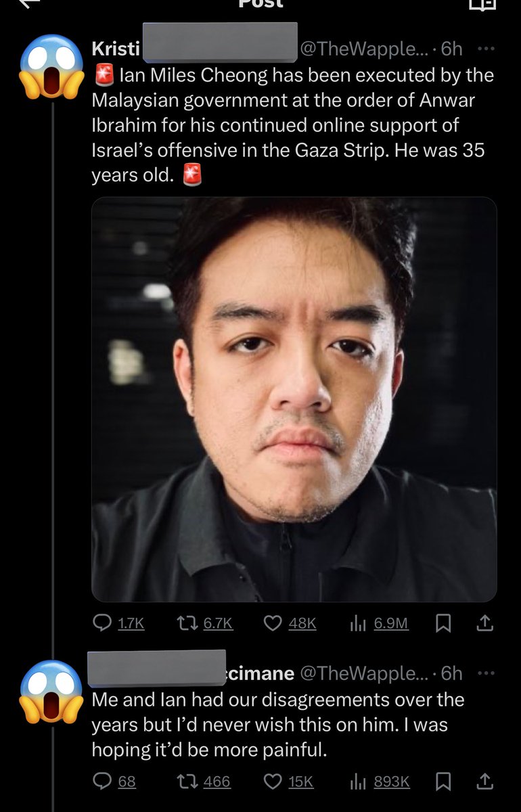Open the "Me and Ian had our disagreements" post
The image size is (521, 812).
click(x=277, y=725)
